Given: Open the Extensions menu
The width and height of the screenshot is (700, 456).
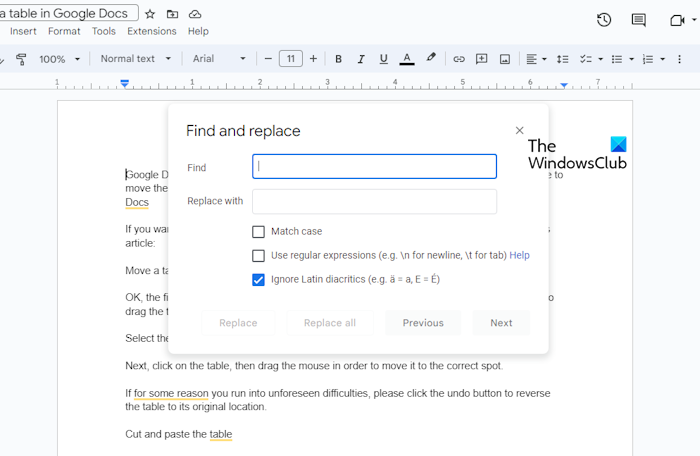Looking at the screenshot, I should pyautogui.click(x=151, y=31).
